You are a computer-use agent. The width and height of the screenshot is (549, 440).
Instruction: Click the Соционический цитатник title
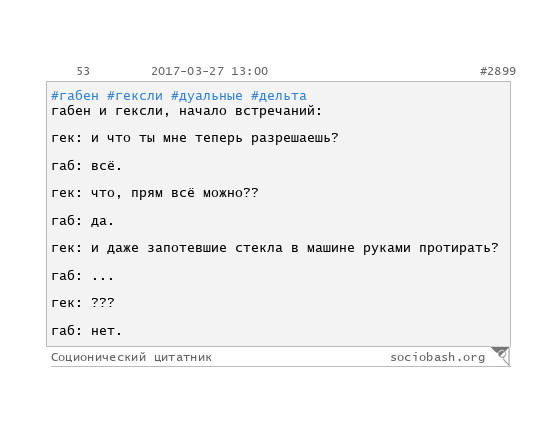[x=131, y=357]
